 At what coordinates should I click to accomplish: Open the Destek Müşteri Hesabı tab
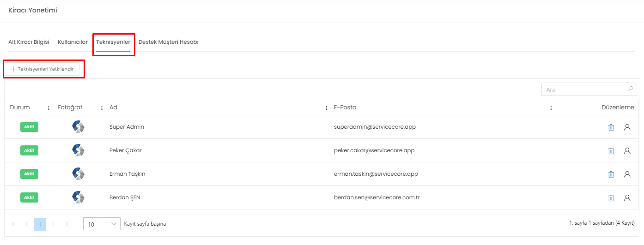click(169, 42)
